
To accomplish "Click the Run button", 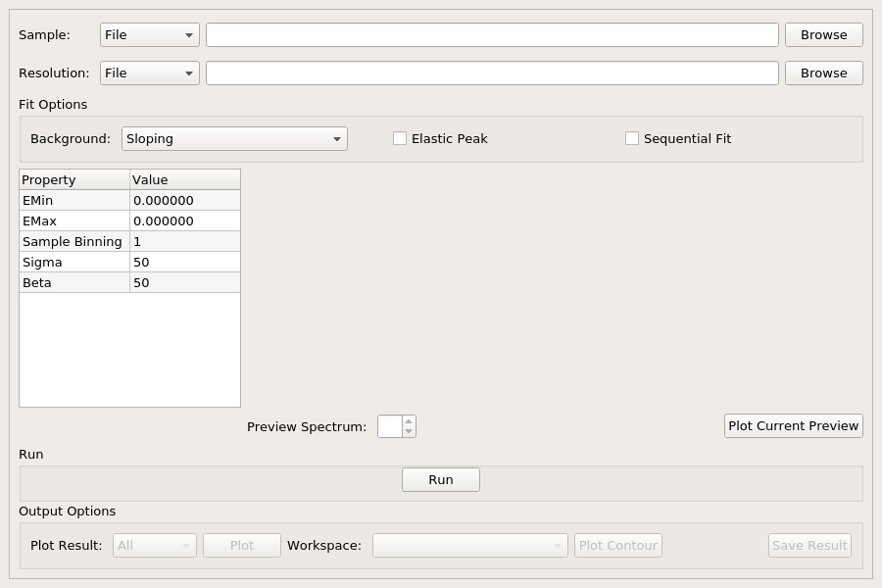I will [441, 480].
